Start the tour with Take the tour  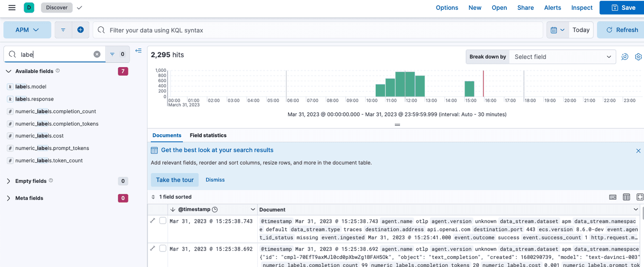[174, 180]
